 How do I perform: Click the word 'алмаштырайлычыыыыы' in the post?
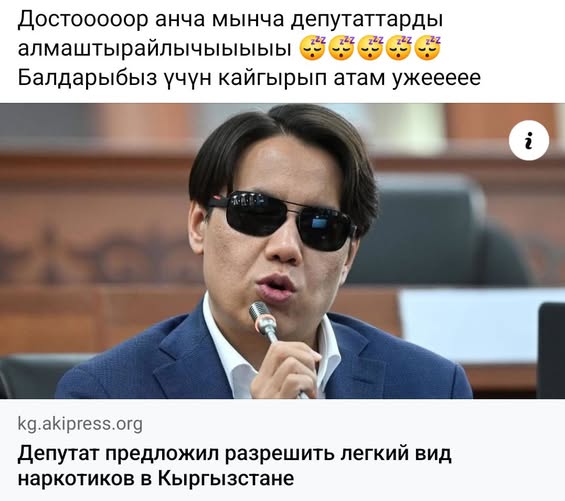[155, 49]
